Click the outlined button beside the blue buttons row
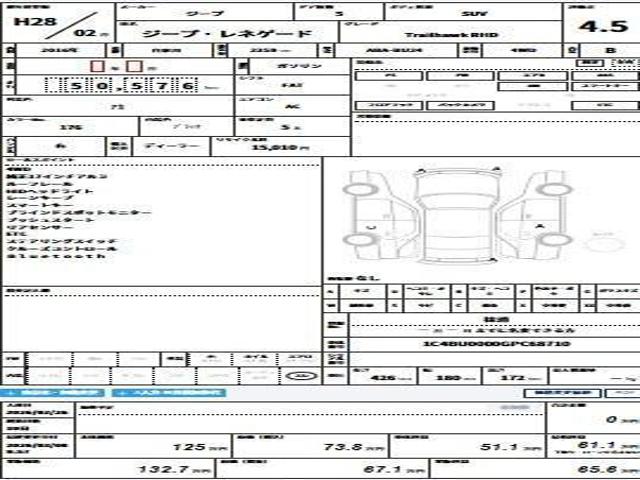This screenshot has width=640, height=480. [x=562, y=393]
